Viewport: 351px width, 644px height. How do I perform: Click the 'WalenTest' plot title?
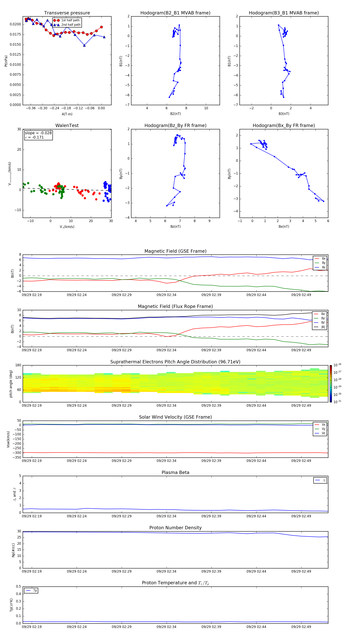click(x=67, y=125)
